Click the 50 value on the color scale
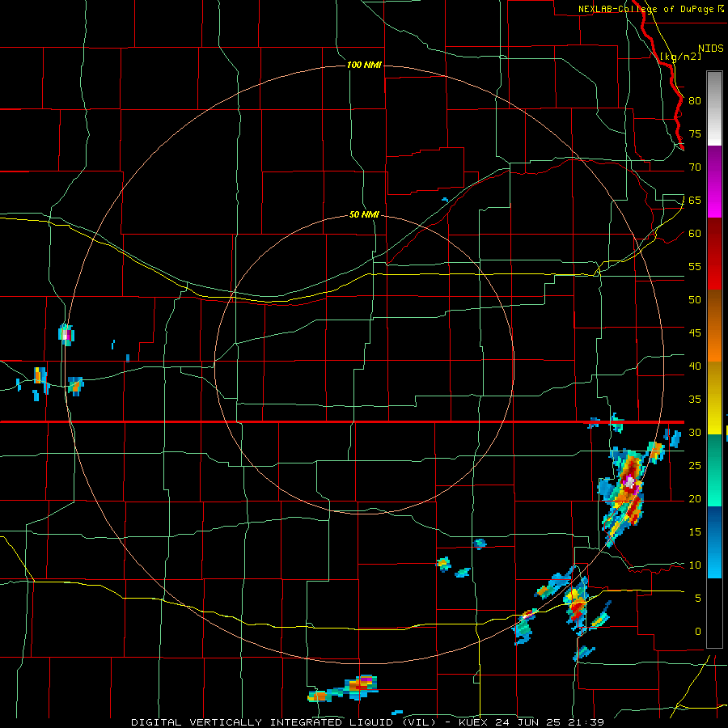728x728 pixels. point(695,299)
